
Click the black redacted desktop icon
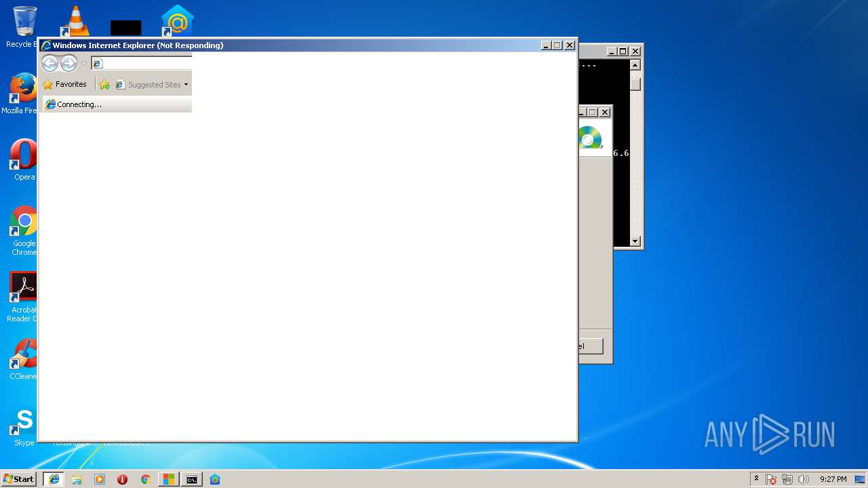click(x=126, y=28)
